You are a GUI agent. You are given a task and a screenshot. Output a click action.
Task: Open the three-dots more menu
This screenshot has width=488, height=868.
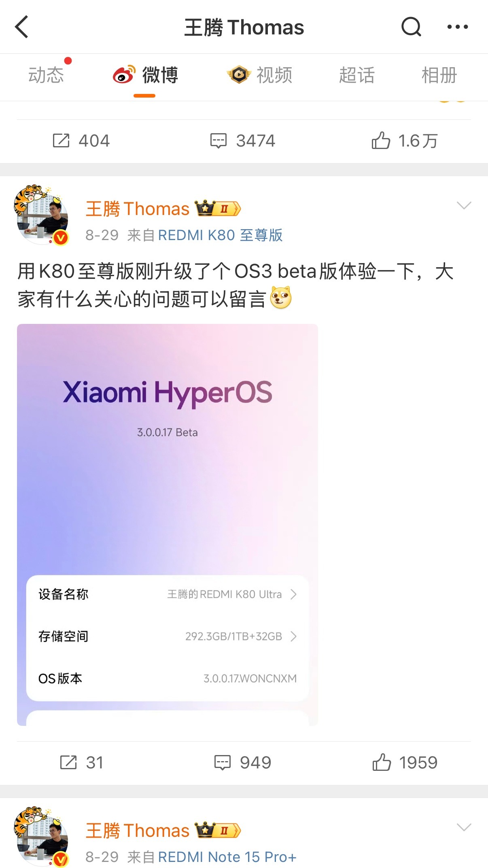point(458,27)
